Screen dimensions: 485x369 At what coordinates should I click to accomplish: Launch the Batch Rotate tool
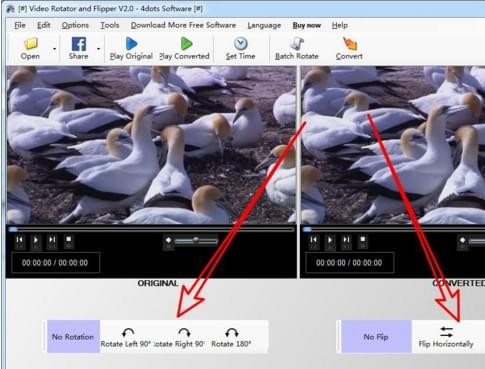coord(296,44)
